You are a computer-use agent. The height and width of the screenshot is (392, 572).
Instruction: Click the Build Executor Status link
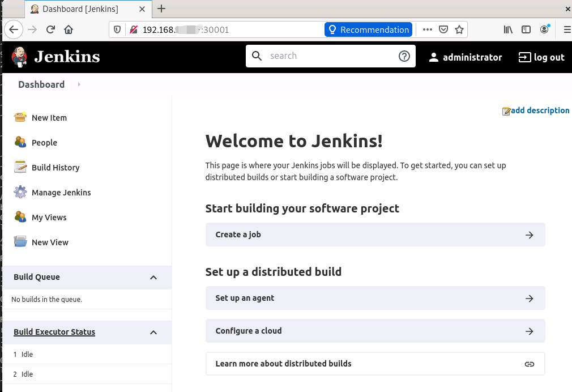54,332
